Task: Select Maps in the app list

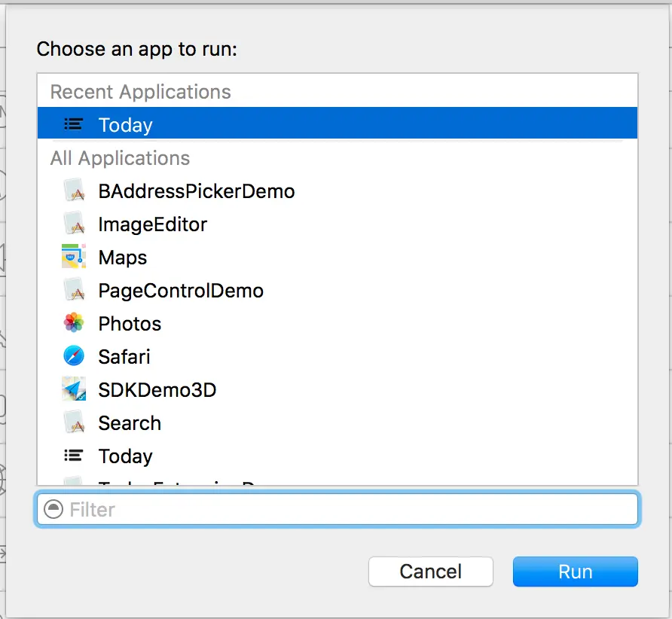Action: tap(338, 258)
